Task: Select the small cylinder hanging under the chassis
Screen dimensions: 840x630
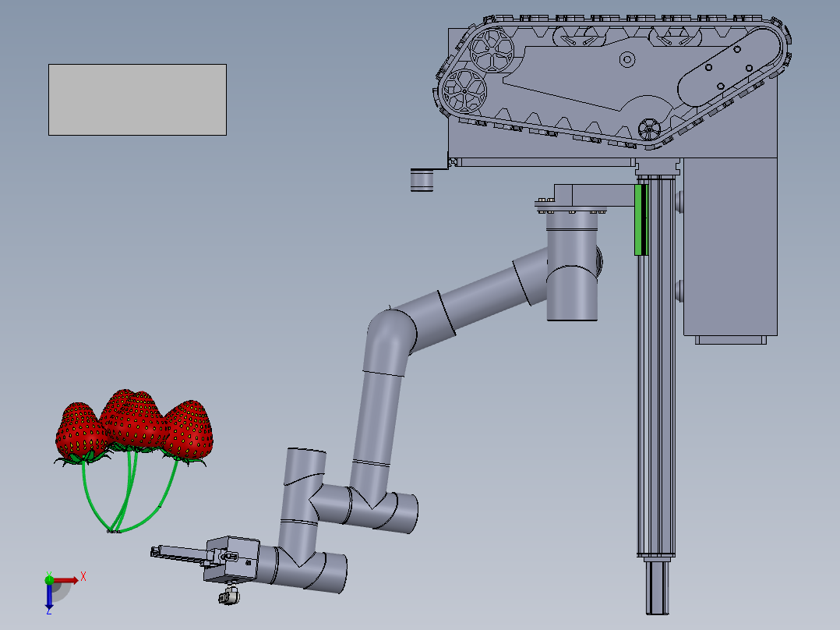Action: 422,179
